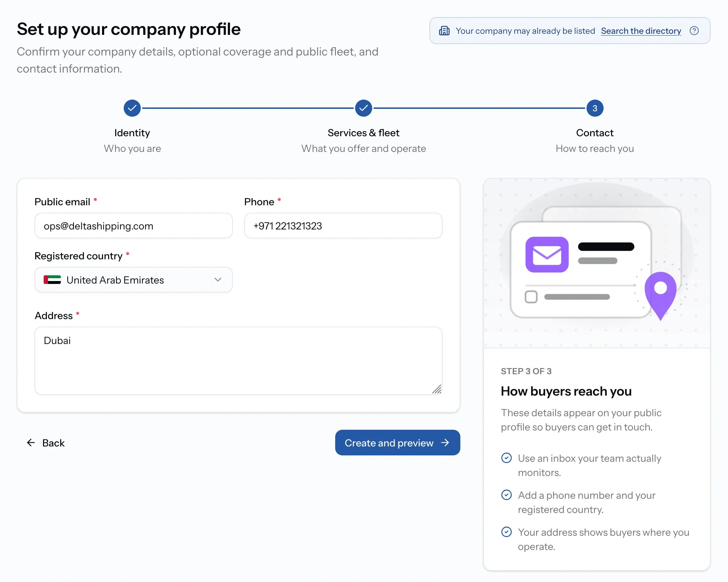This screenshot has width=728, height=582.
Task: Click the check icon beside the phone number tip
Action: click(x=506, y=495)
